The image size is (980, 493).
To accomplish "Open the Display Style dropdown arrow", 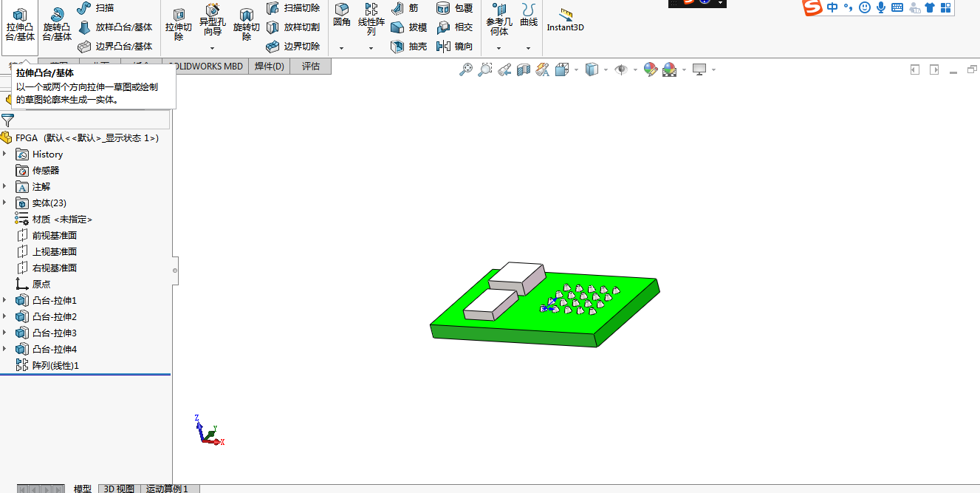I will tap(606, 70).
